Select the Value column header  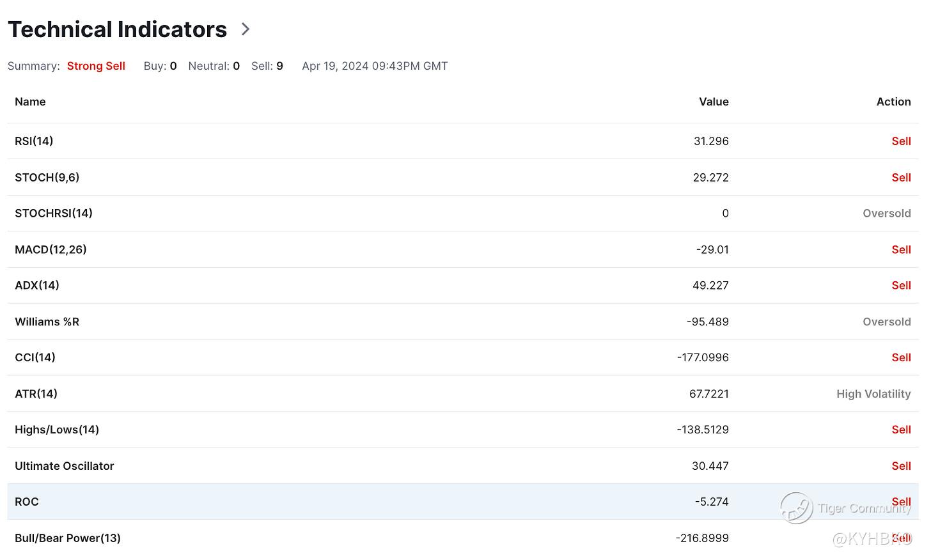pyautogui.click(x=714, y=102)
